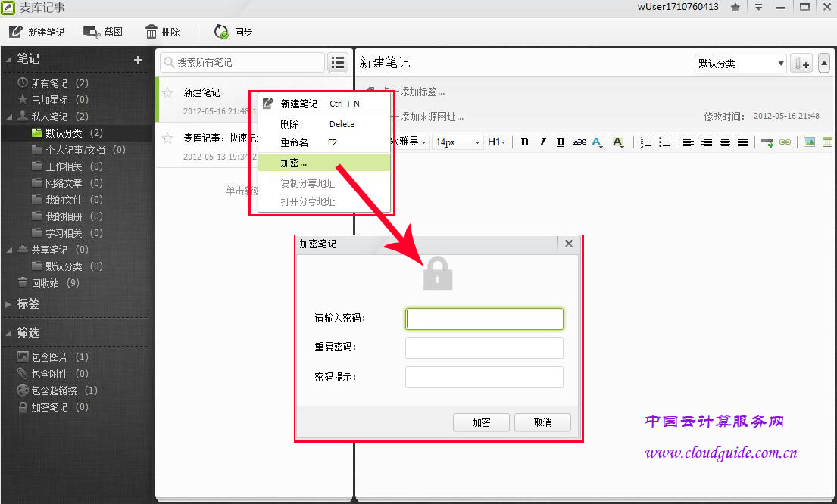Screen dimensions: 837x504
Task: Select 新建笔记 in the context menu
Action: (x=324, y=104)
